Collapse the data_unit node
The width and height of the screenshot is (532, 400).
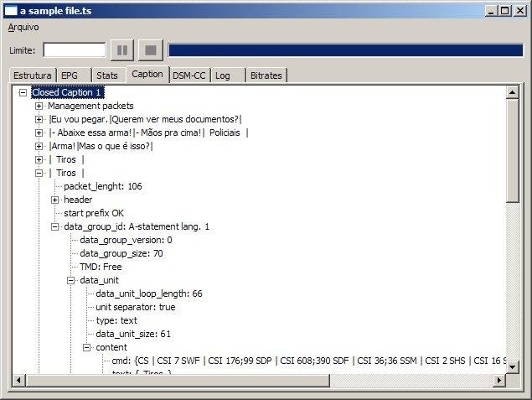click(x=71, y=280)
